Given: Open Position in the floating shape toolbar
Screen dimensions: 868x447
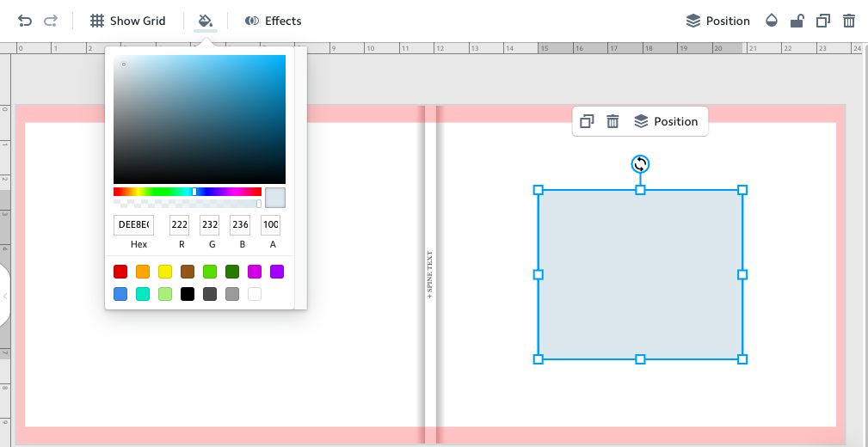Looking at the screenshot, I should click(x=666, y=121).
